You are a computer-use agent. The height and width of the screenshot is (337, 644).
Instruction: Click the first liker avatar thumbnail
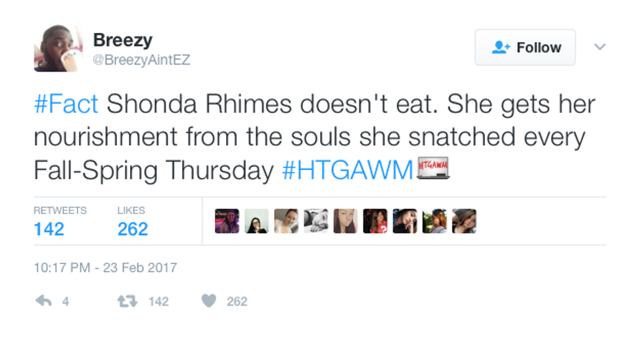(x=227, y=221)
